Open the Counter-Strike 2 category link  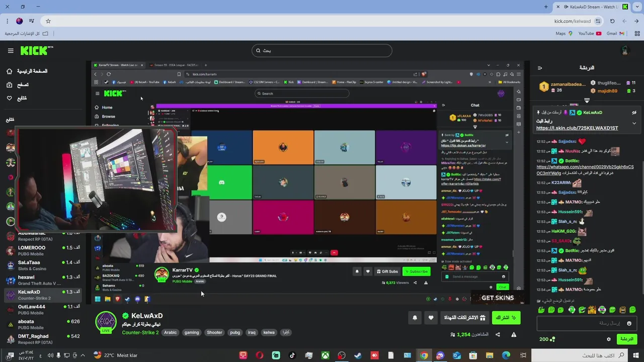[140, 332]
